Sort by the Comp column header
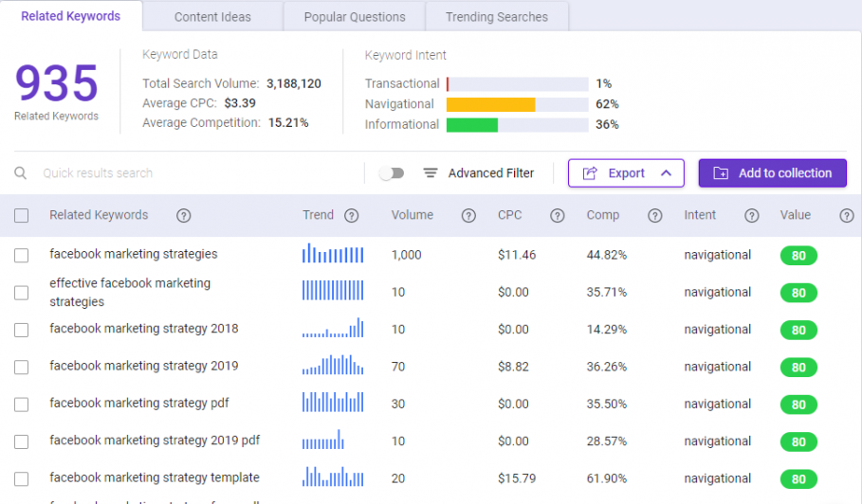This screenshot has height=504, width=862. tap(602, 215)
